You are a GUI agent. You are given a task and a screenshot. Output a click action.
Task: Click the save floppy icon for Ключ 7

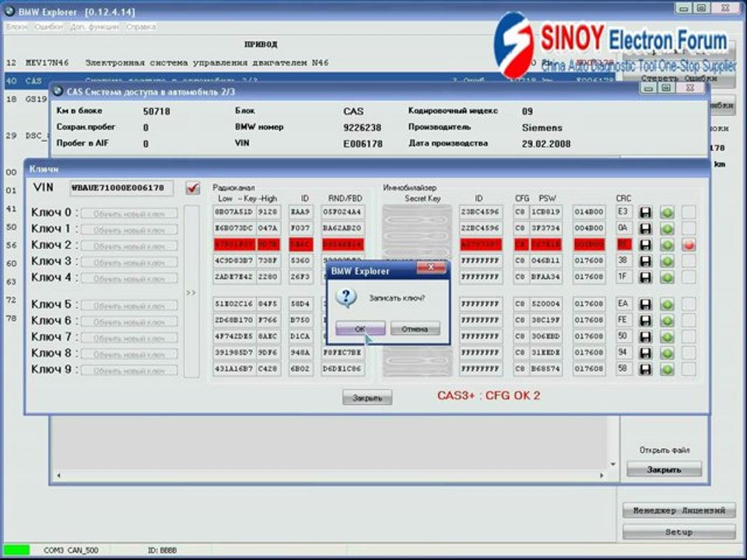(x=645, y=337)
